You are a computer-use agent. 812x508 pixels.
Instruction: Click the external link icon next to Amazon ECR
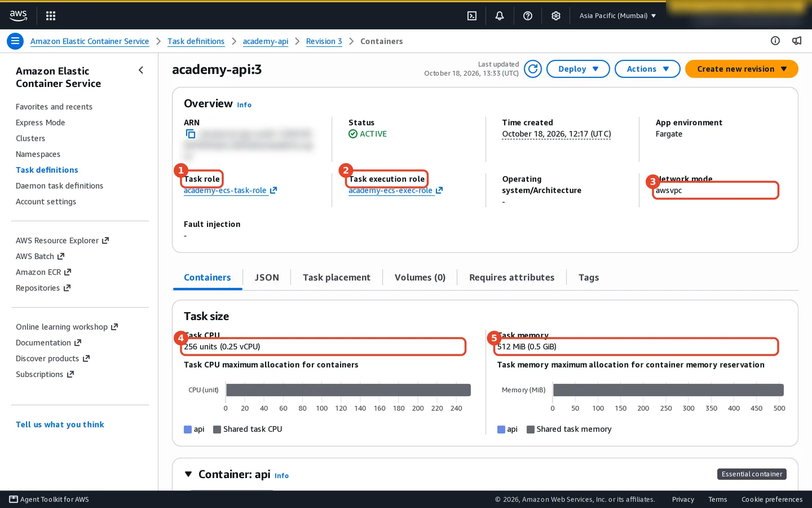(68, 272)
